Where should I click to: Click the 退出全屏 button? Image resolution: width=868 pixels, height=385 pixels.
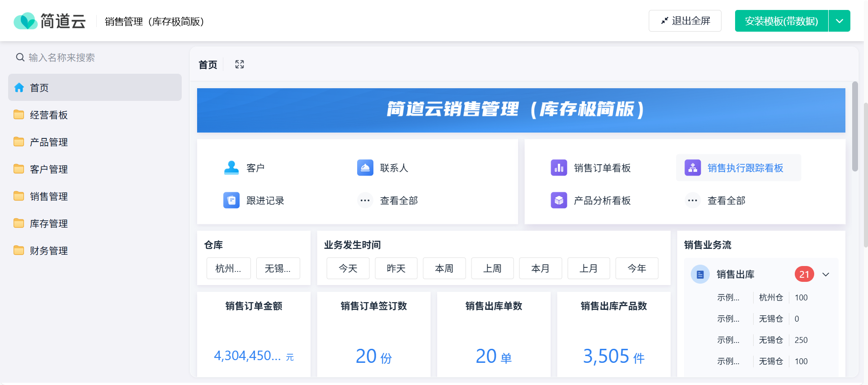coord(685,21)
